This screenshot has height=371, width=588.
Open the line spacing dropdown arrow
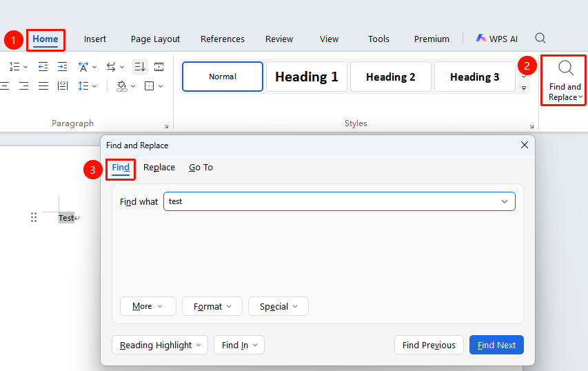(94, 86)
